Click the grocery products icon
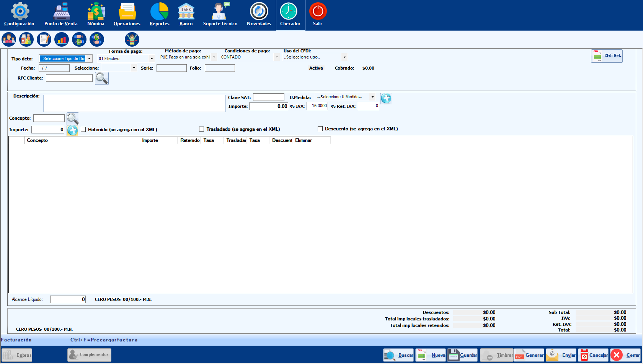 tap(26, 39)
